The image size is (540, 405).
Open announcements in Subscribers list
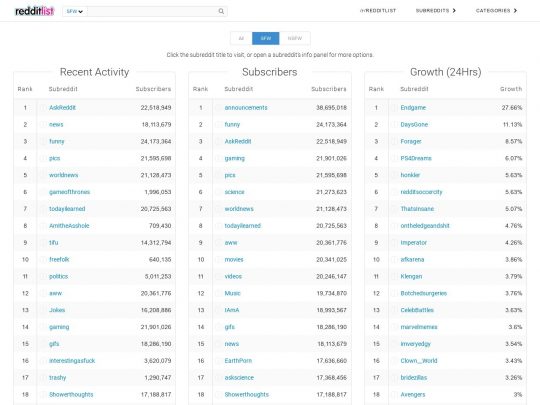pyautogui.click(x=246, y=108)
